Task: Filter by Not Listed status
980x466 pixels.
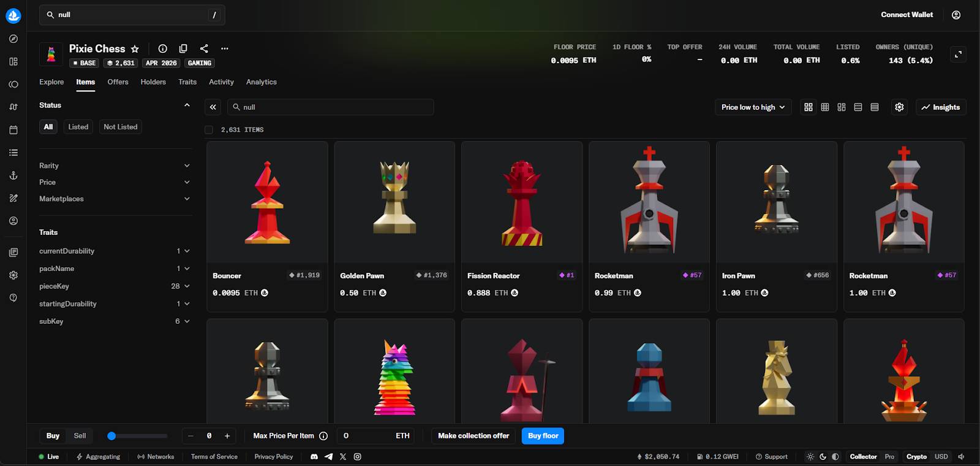Action: [121, 127]
